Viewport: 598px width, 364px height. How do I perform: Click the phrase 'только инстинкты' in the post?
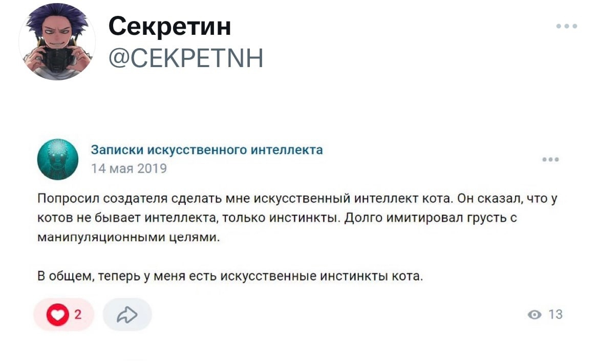[281, 218]
